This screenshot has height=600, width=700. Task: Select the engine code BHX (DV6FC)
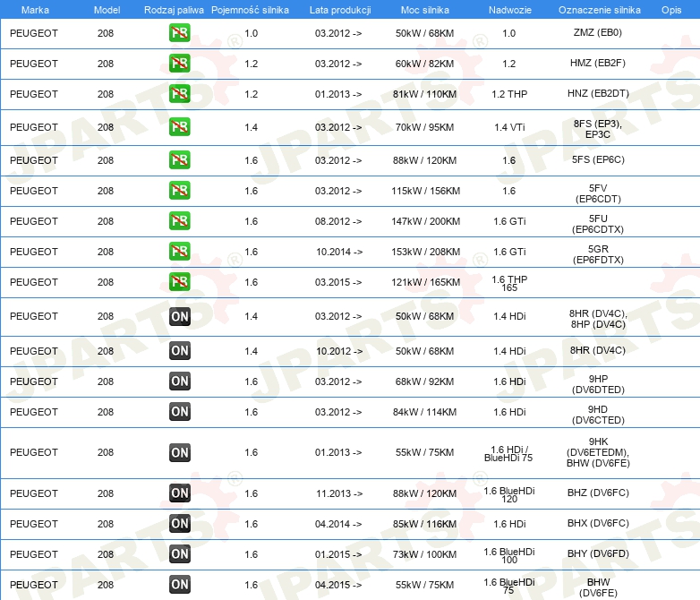(598, 523)
